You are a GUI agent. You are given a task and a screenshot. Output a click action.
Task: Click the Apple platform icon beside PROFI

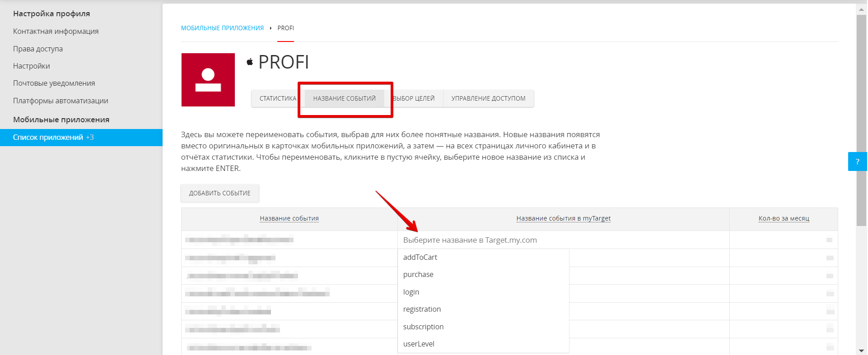(x=250, y=62)
